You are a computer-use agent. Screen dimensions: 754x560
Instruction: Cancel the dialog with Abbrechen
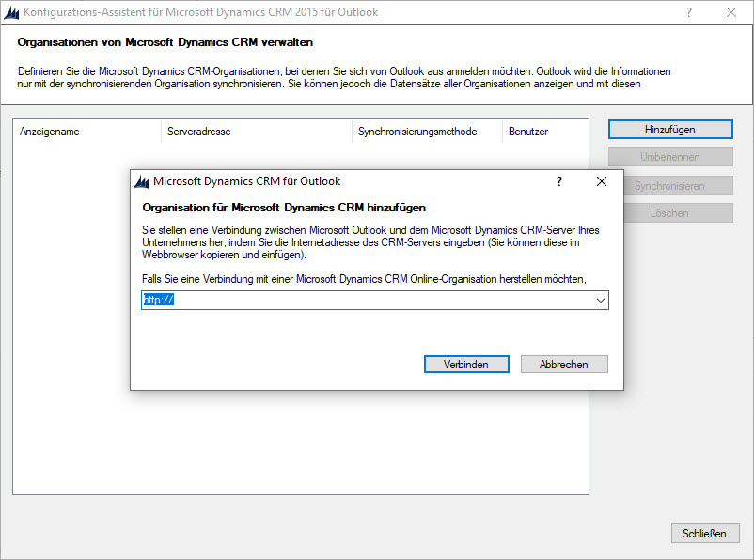coord(564,365)
